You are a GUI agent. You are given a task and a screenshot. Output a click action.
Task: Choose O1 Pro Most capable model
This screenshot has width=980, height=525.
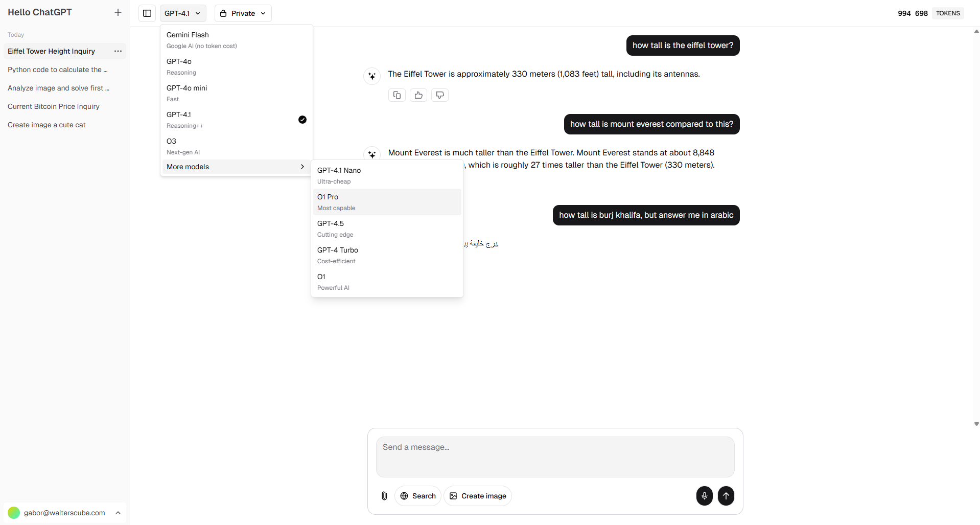coord(387,202)
